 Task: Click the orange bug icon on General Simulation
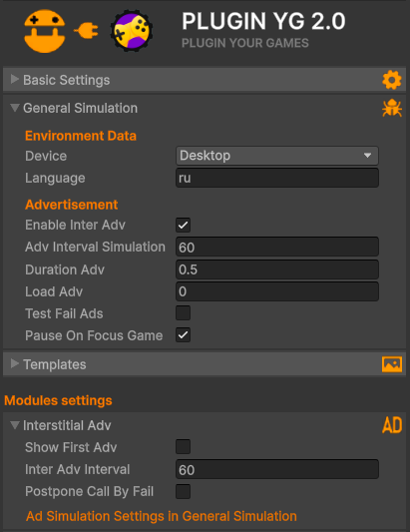point(392,108)
